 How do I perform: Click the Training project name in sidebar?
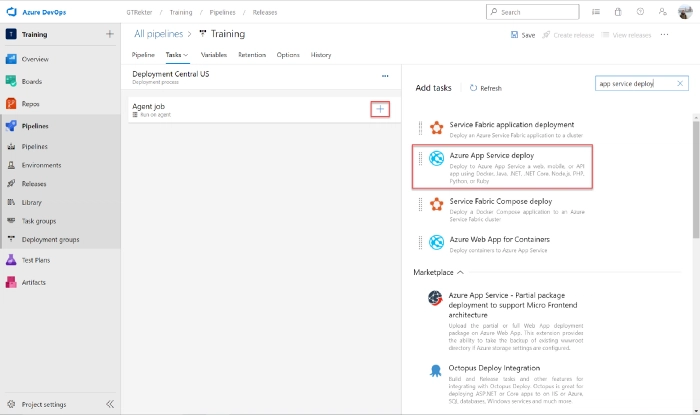[x=34, y=34]
